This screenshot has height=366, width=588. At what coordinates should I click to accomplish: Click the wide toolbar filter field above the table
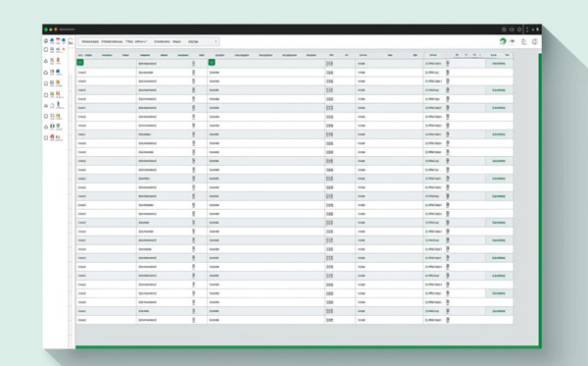[x=149, y=41]
